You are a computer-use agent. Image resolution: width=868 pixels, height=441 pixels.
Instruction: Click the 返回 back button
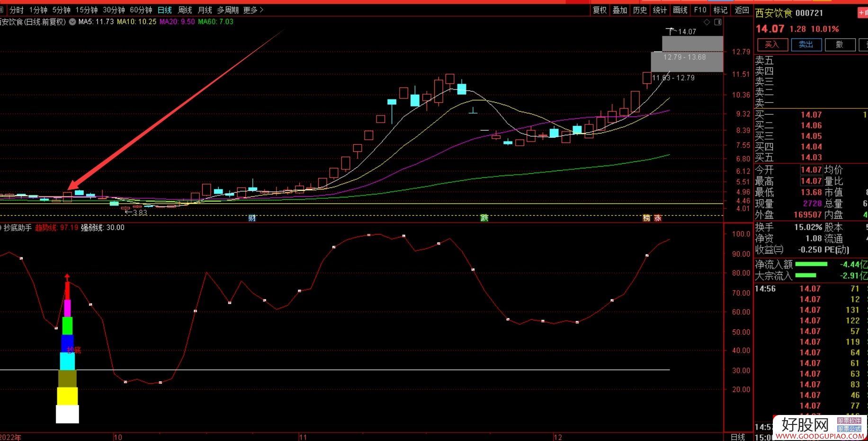742,10
